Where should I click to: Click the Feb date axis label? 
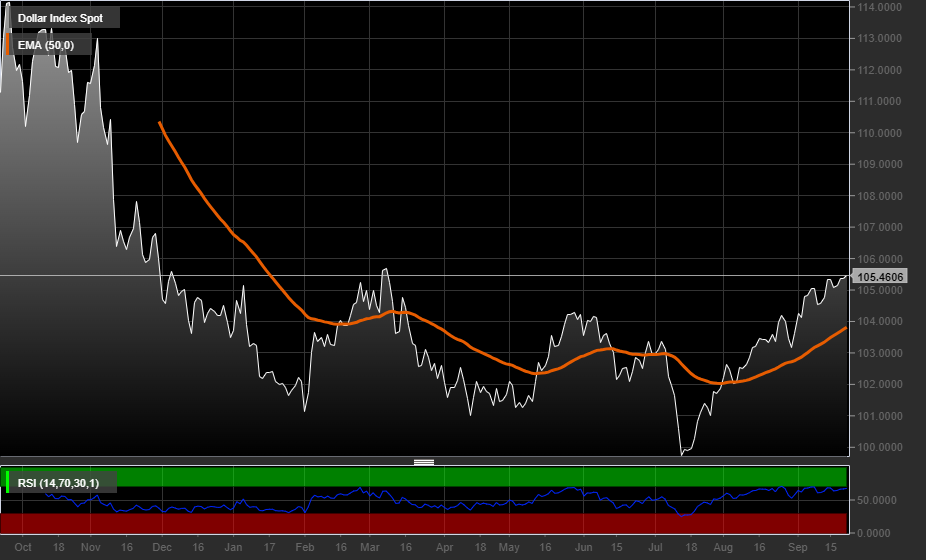click(305, 547)
